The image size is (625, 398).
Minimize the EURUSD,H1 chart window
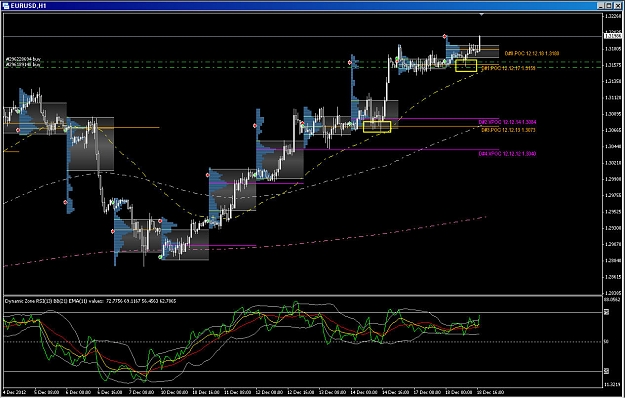coord(601,6)
